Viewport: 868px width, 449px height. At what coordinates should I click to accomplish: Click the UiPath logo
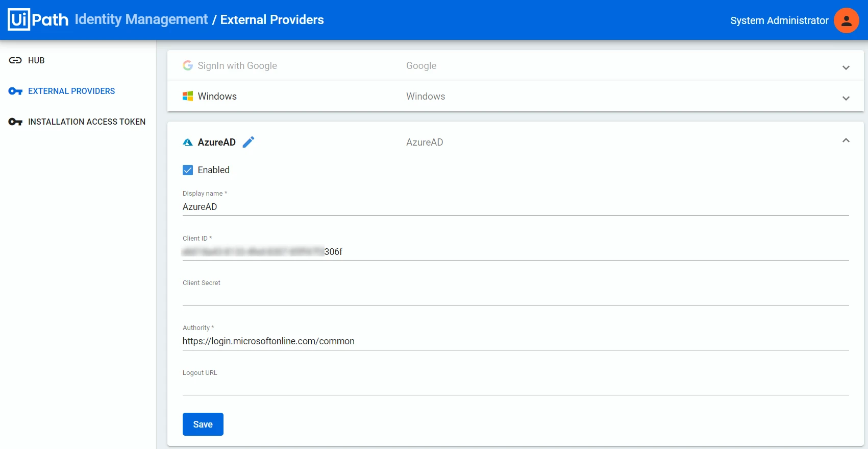click(38, 19)
